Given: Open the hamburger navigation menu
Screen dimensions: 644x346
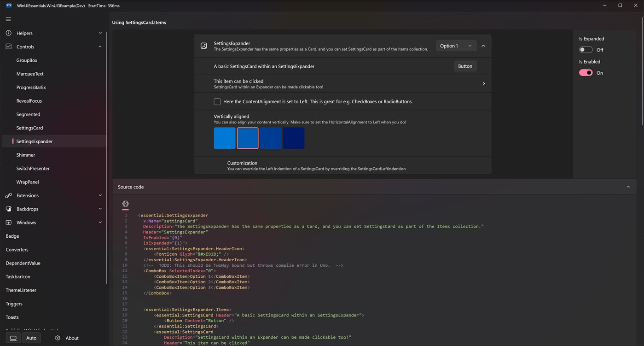Looking at the screenshot, I should (x=8, y=19).
